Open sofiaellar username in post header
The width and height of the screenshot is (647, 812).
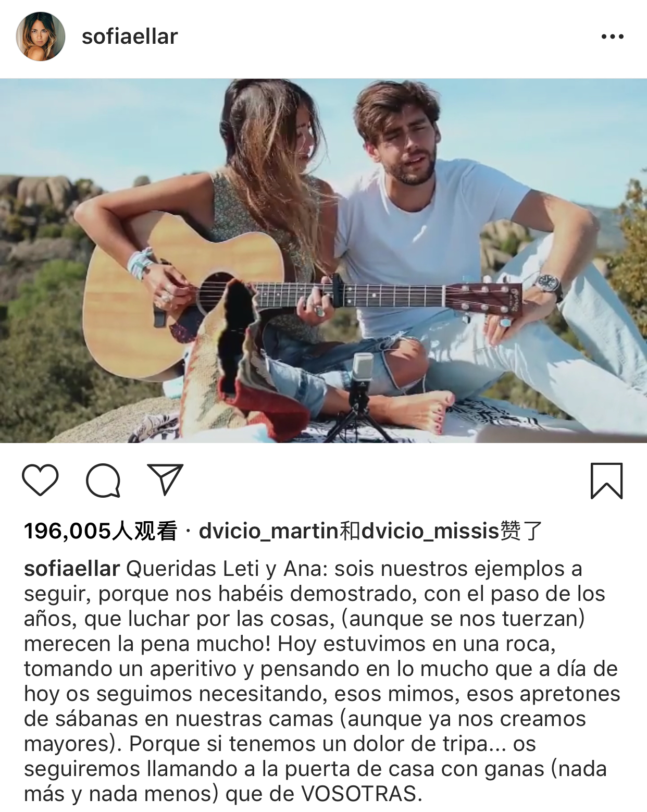[x=130, y=36]
